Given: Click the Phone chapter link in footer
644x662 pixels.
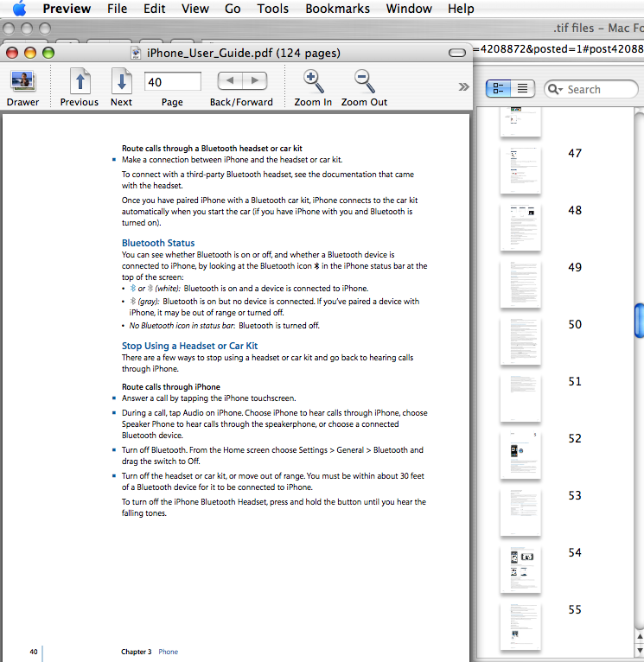Looking at the screenshot, I should tap(168, 652).
